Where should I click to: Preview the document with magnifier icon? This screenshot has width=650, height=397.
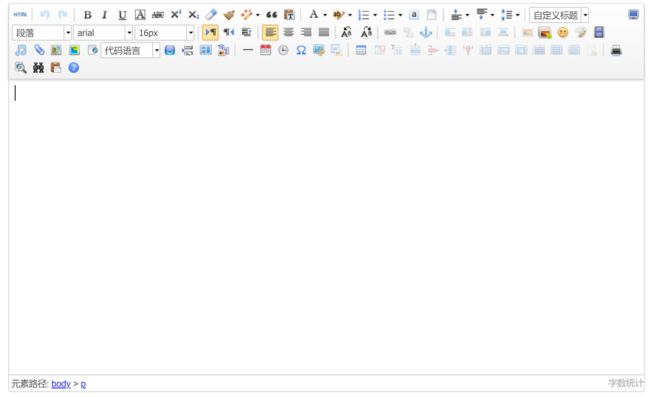point(20,68)
